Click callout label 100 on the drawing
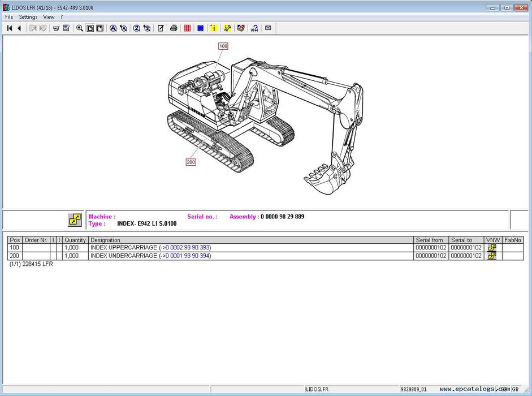This screenshot has height=396, width=532. pyautogui.click(x=223, y=46)
